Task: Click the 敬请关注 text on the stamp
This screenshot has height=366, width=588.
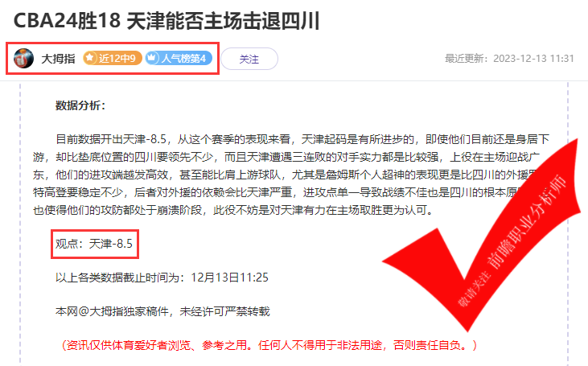Action: coord(473,289)
